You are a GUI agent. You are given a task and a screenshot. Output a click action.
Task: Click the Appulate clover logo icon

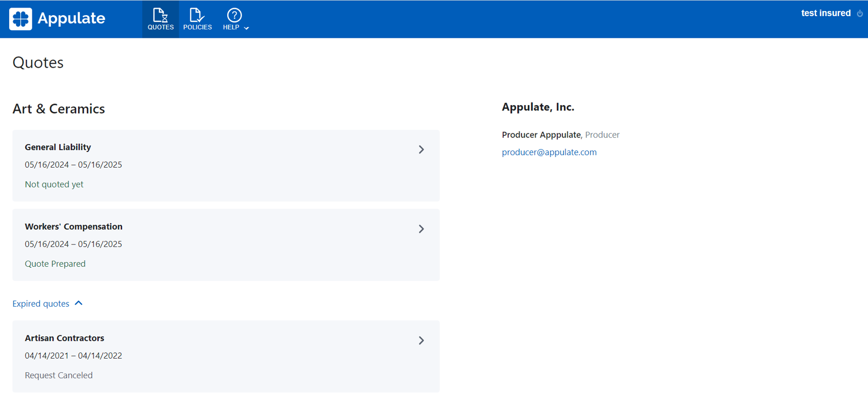tap(21, 19)
